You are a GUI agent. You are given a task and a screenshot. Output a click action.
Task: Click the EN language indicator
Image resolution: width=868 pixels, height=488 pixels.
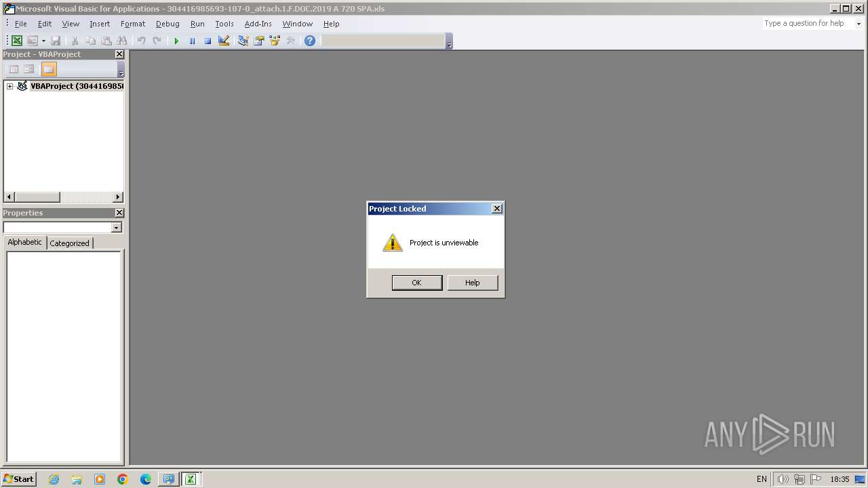tap(762, 479)
